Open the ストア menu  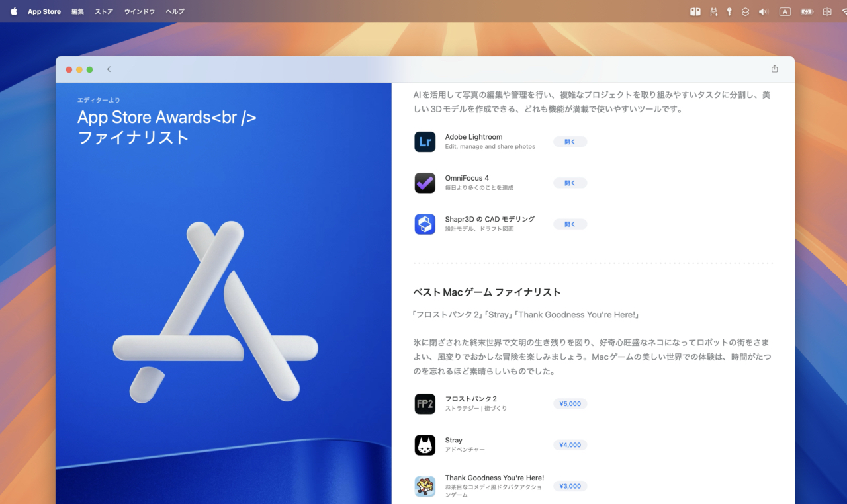(104, 11)
